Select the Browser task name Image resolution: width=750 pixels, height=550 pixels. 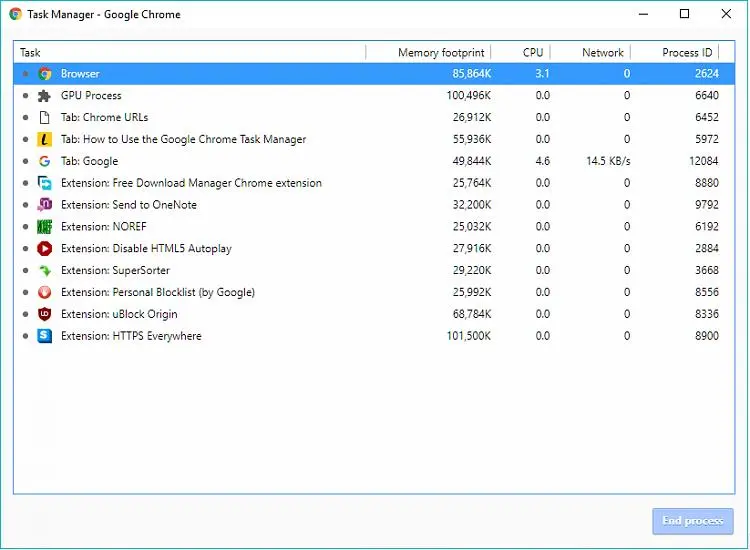click(x=80, y=74)
